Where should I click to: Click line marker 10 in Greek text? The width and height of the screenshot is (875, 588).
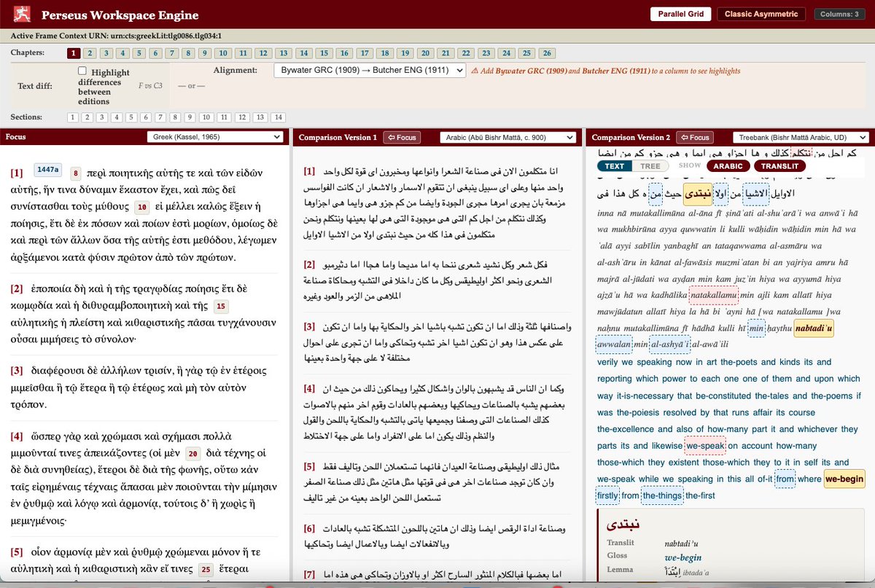141,207
